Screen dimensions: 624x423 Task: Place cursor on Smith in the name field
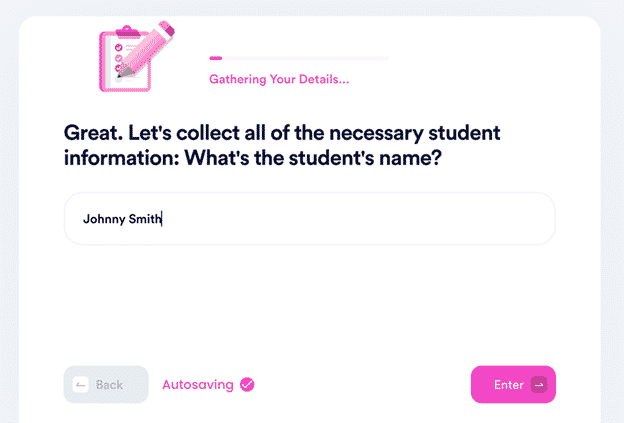(144, 219)
